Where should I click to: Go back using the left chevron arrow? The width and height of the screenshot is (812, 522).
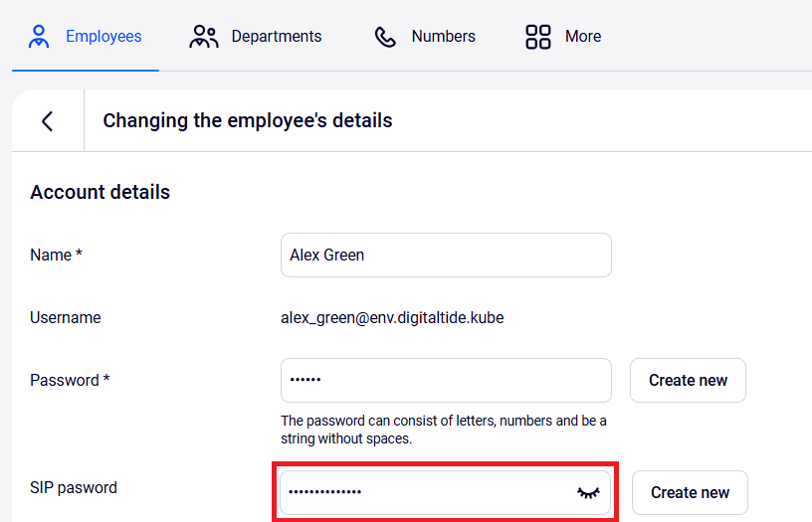tap(47, 121)
